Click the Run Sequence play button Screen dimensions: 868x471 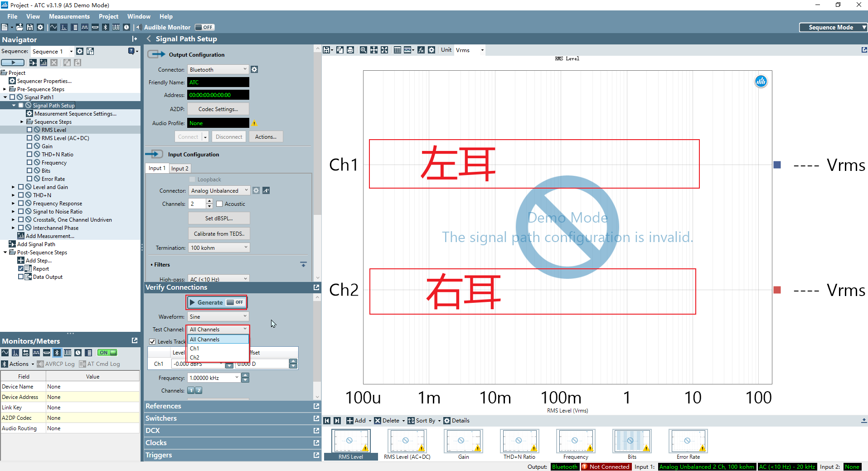point(13,63)
